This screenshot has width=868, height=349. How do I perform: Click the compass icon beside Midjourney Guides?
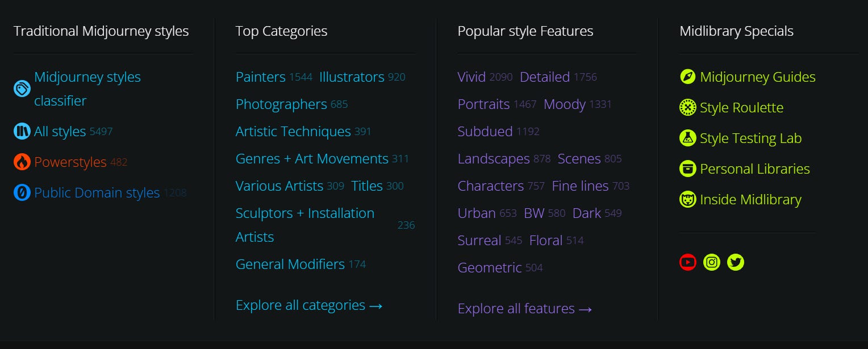click(688, 77)
